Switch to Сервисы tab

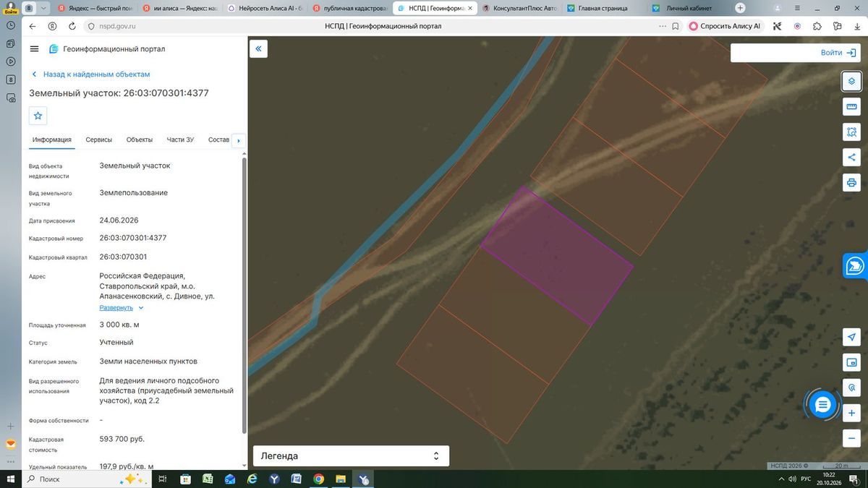98,140
